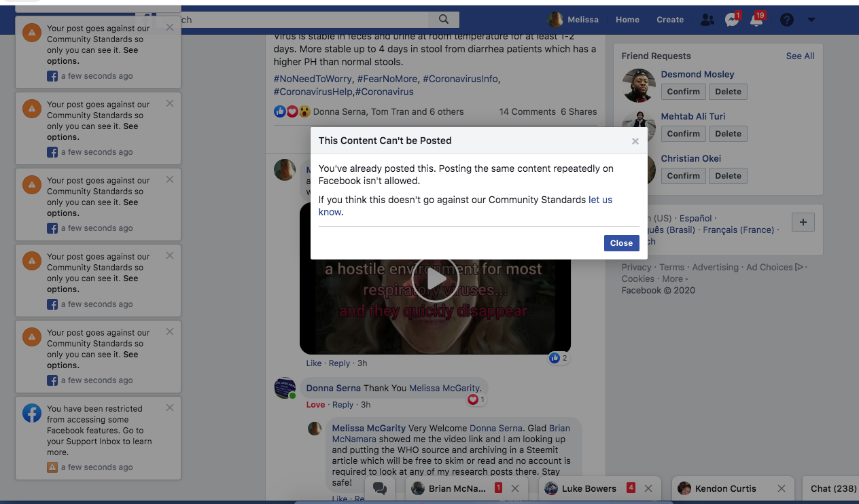The image size is (859, 504).
Task: Play the video in the comment
Action: click(x=435, y=278)
